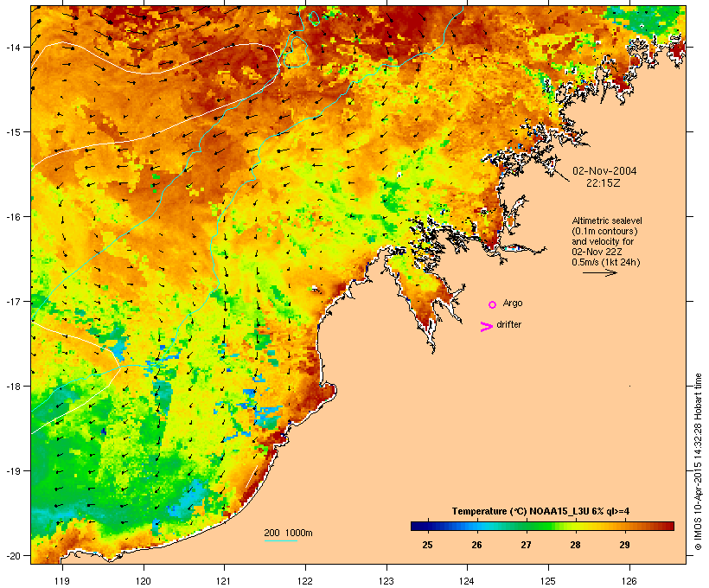This screenshot has height=588, width=709.
Task: Click the "200 1000m" depth label
Action: tap(288, 533)
